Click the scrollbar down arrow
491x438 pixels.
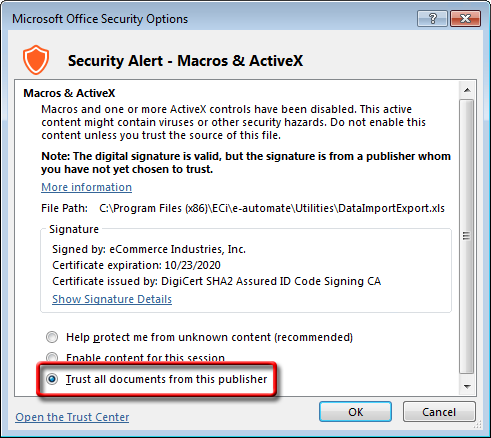(467, 386)
